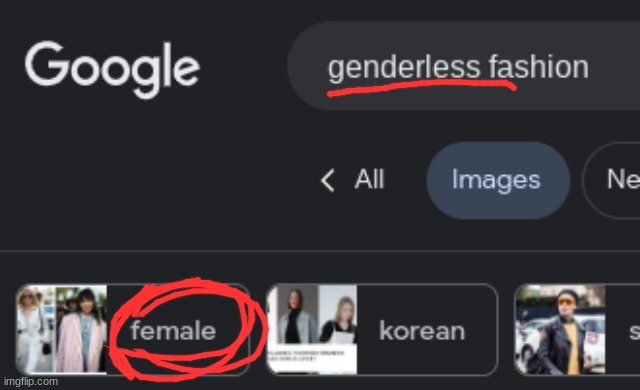Select the Images tab

point(498,180)
